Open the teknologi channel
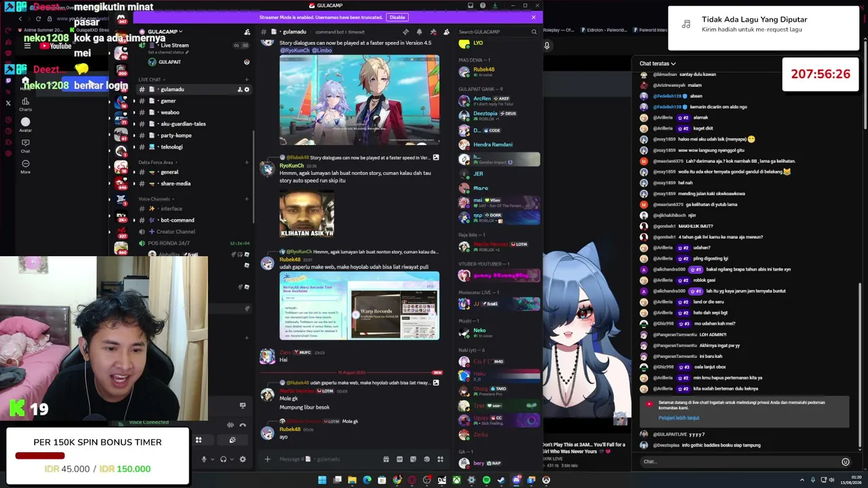The height and width of the screenshot is (488, 868). click(195, 147)
